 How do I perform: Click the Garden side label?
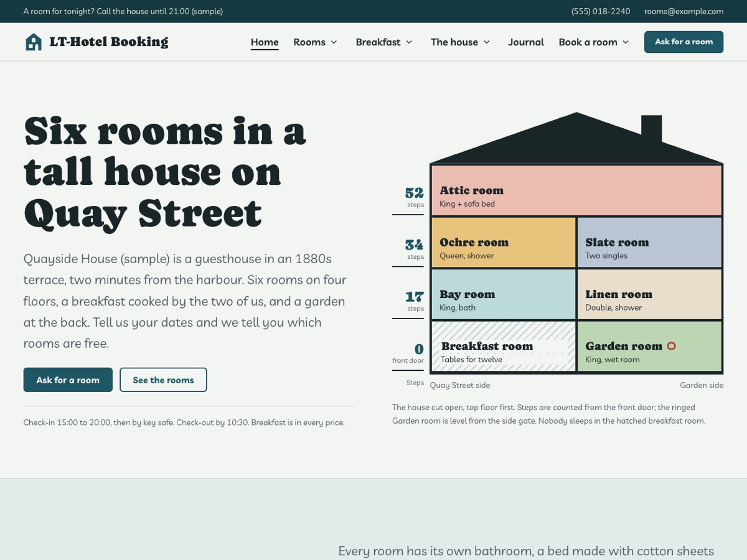[x=702, y=385]
